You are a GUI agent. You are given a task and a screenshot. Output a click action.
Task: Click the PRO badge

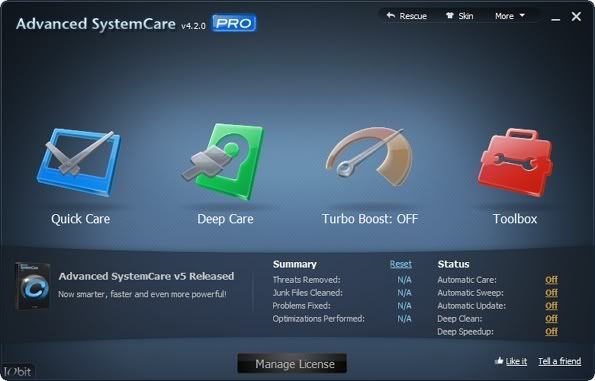coord(234,24)
